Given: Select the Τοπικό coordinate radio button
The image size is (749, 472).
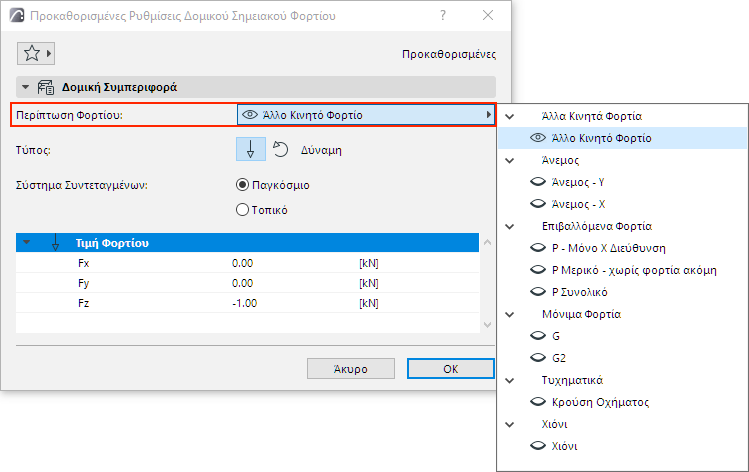Looking at the screenshot, I should [242, 210].
